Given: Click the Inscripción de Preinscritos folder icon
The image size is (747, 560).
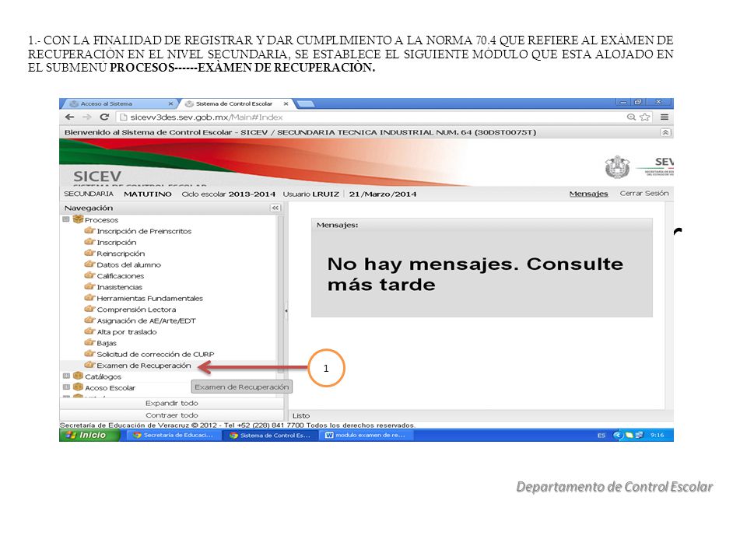Looking at the screenshot, I should (89, 230).
